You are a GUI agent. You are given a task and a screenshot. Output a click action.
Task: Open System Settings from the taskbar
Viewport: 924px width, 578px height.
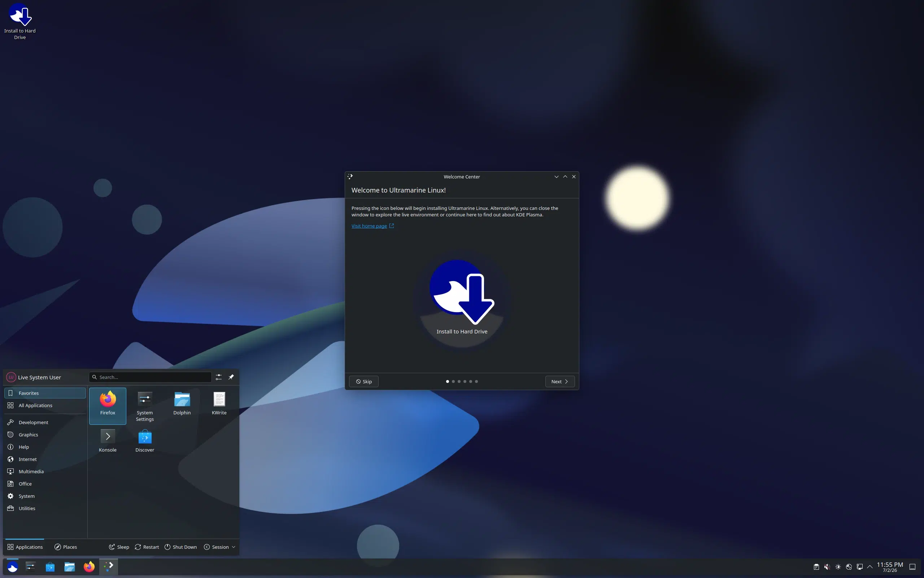click(31, 566)
